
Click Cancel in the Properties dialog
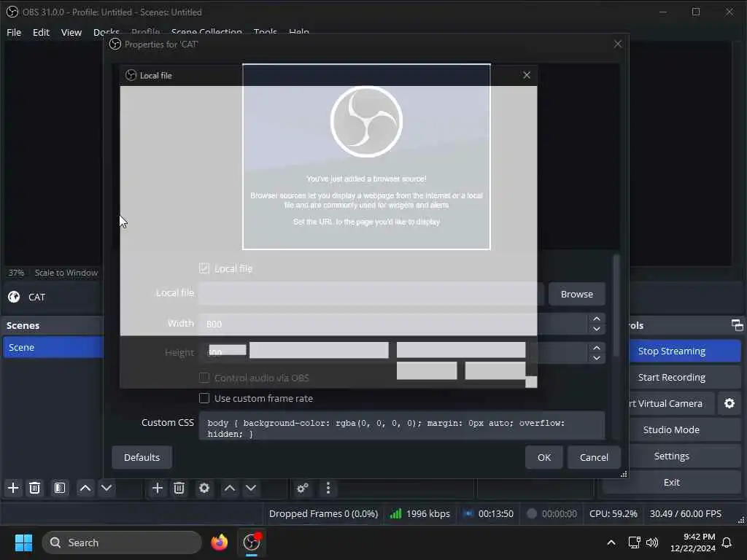coord(594,457)
